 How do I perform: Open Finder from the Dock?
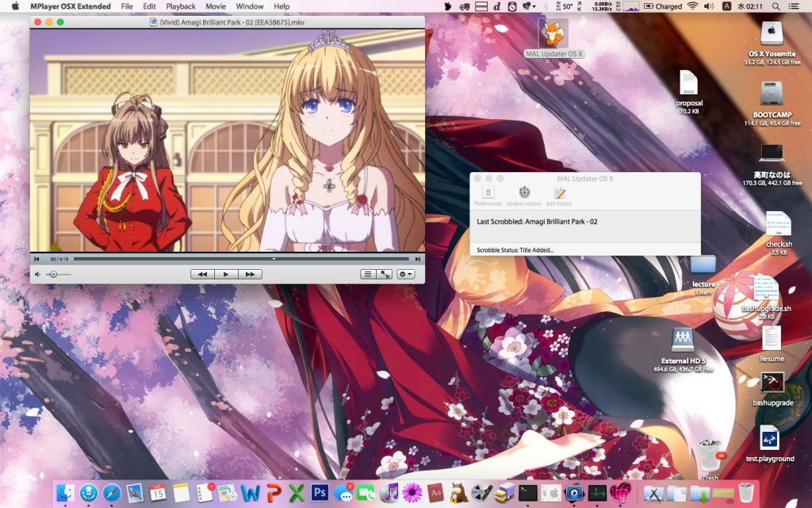click(66, 492)
